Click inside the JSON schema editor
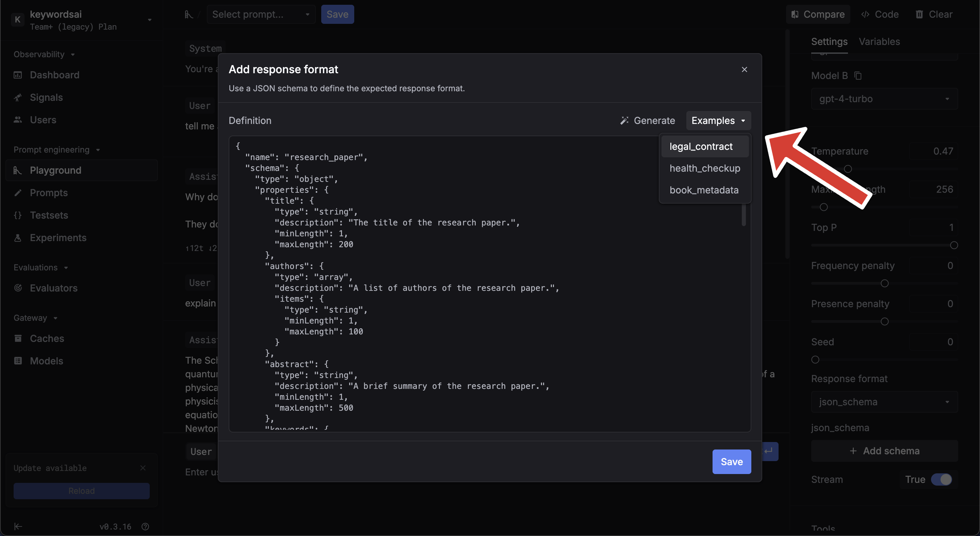The height and width of the screenshot is (536, 980). click(490, 284)
